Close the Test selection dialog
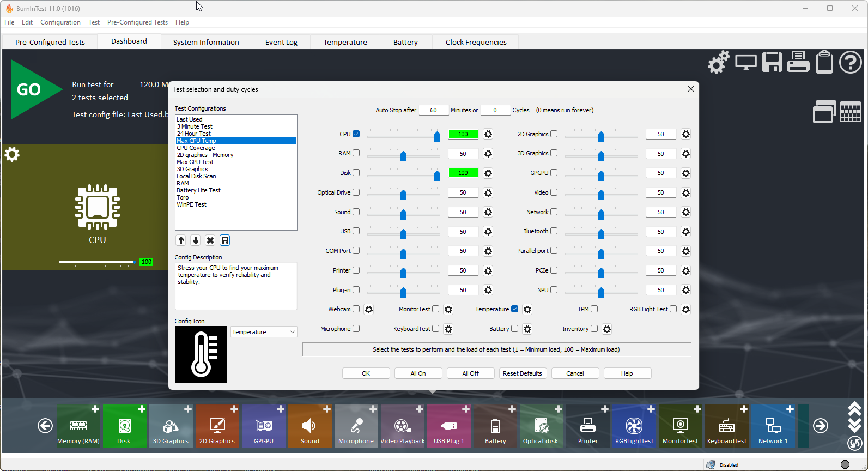The image size is (868, 471). (x=691, y=89)
